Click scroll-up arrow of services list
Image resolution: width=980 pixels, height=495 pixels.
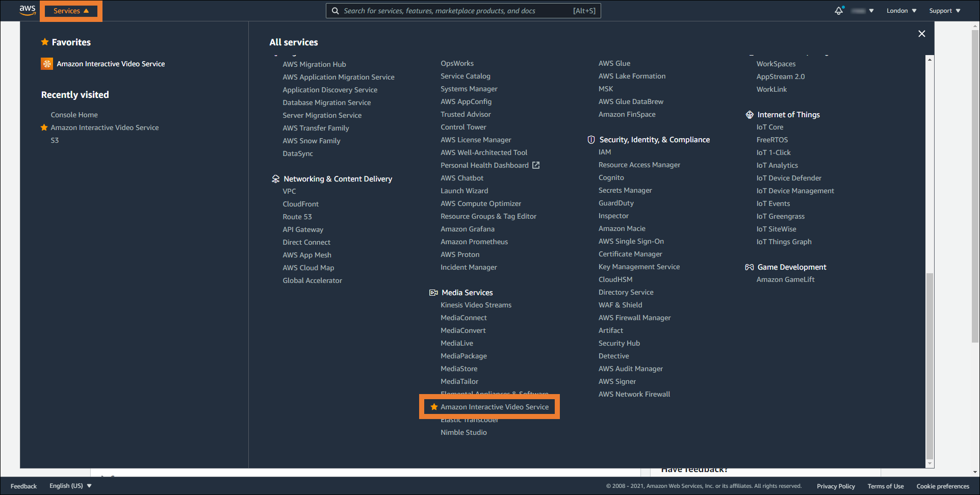pos(930,60)
